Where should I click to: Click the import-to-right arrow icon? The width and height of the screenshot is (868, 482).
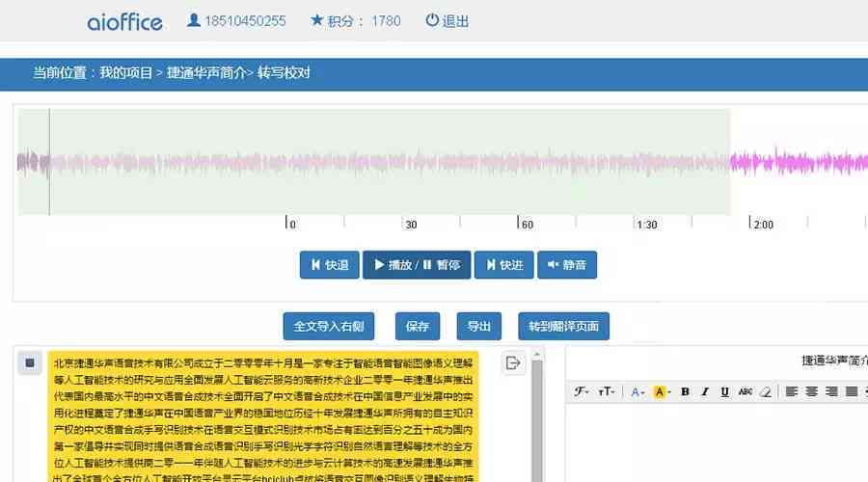[x=513, y=363]
